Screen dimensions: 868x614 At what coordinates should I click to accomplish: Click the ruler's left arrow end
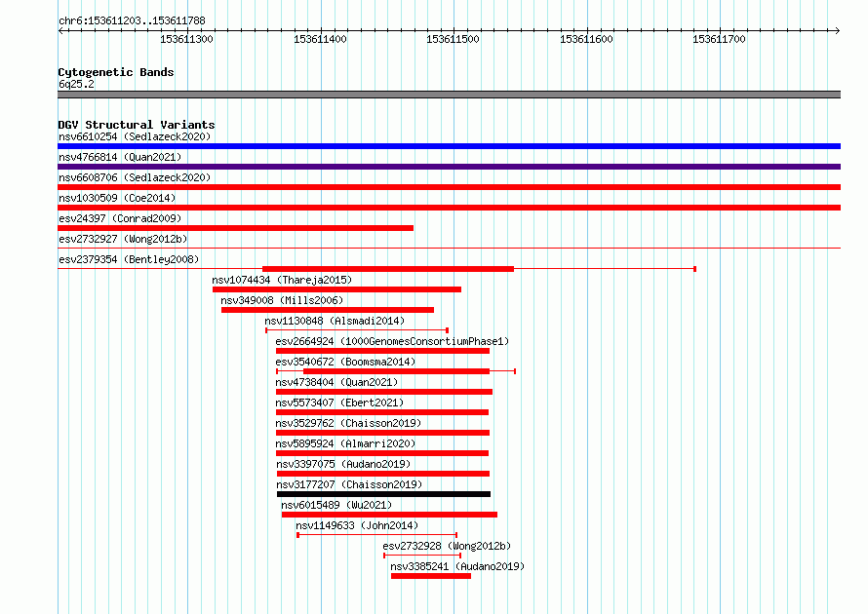(60, 30)
